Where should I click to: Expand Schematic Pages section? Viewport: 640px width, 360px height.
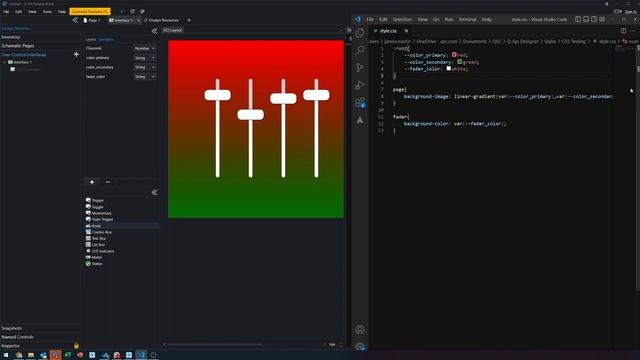[x=40, y=46]
